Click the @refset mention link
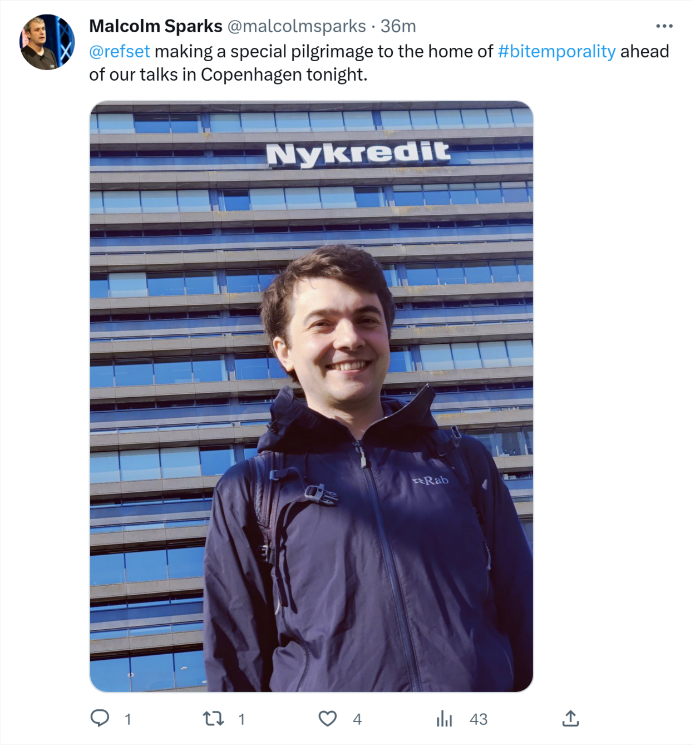The height and width of the screenshot is (751, 700). (x=120, y=51)
